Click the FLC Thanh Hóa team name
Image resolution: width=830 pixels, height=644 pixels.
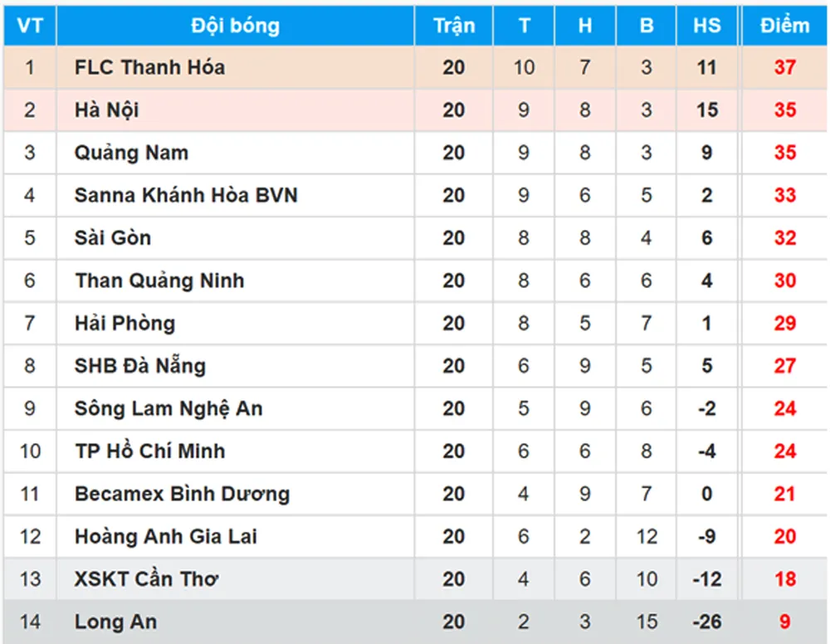(x=149, y=67)
